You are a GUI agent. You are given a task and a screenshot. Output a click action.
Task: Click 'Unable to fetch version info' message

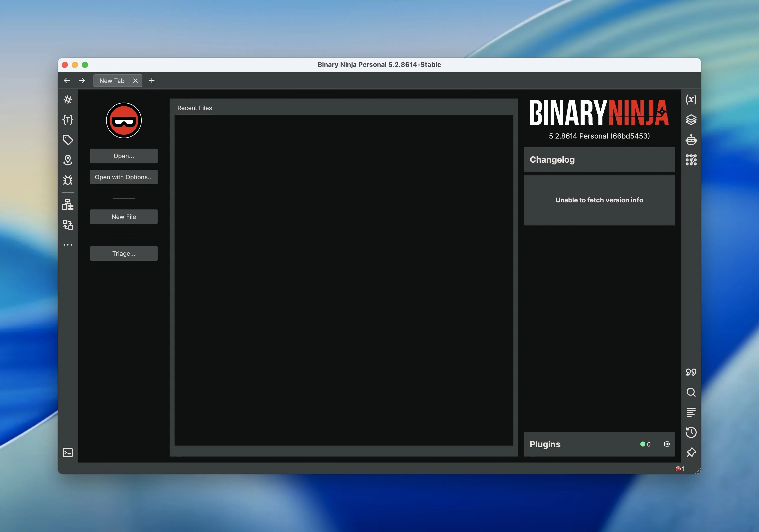(599, 200)
